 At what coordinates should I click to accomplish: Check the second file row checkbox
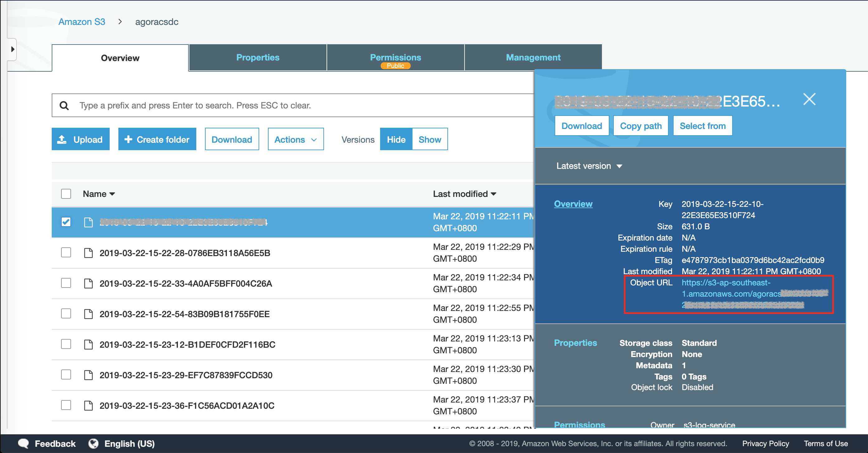[x=66, y=253]
